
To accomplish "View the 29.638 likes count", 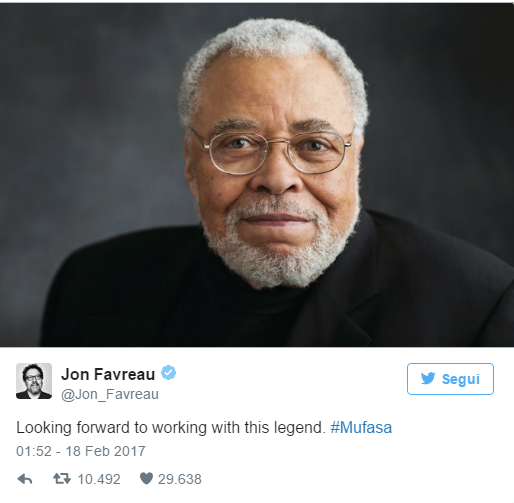I will click(x=180, y=479).
